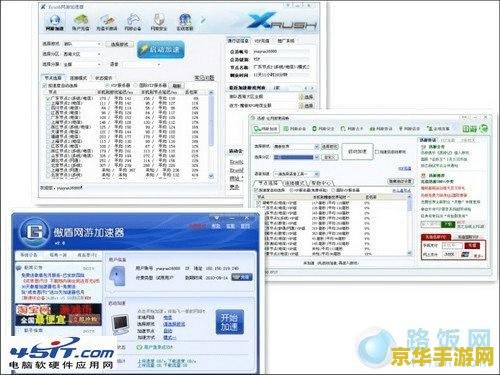Check the second node row checkbox in XRush list
The image size is (500, 375).
[49, 103]
